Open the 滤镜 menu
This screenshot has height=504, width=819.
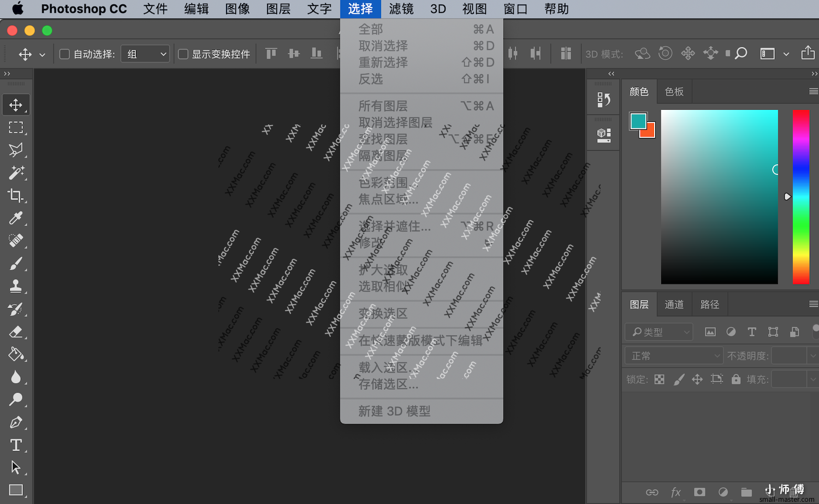click(x=401, y=9)
